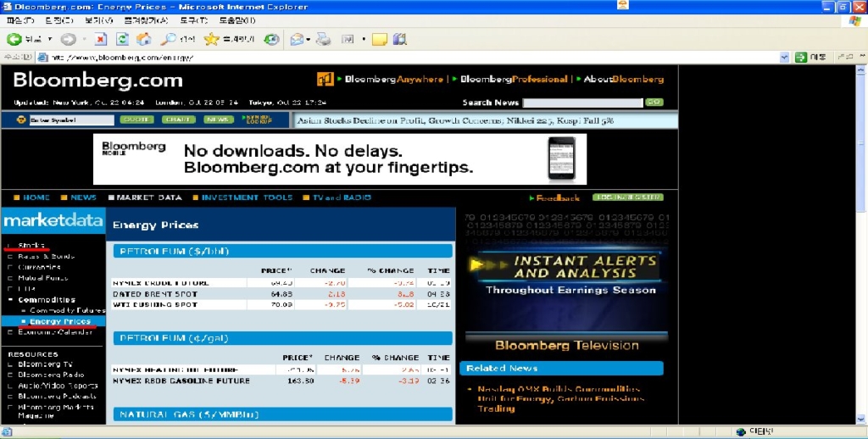868x439 pixels.
Task: Click the Nasdaq OMX Related News headline
Action: pos(561,398)
